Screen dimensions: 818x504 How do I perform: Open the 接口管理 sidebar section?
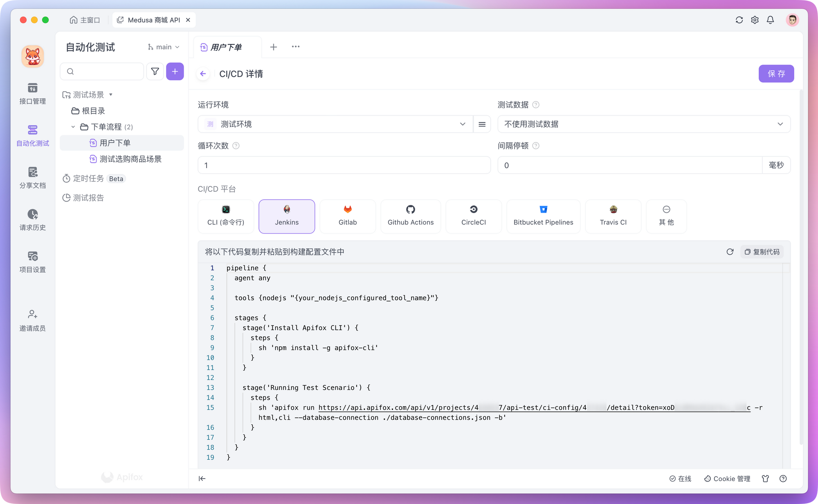click(x=33, y=94)
